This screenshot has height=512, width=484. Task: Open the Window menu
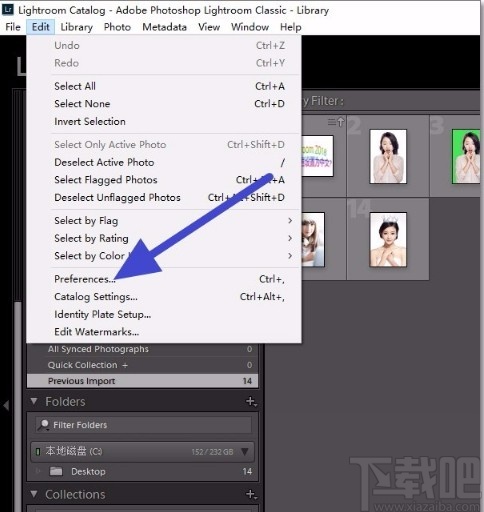pos(250,27)
